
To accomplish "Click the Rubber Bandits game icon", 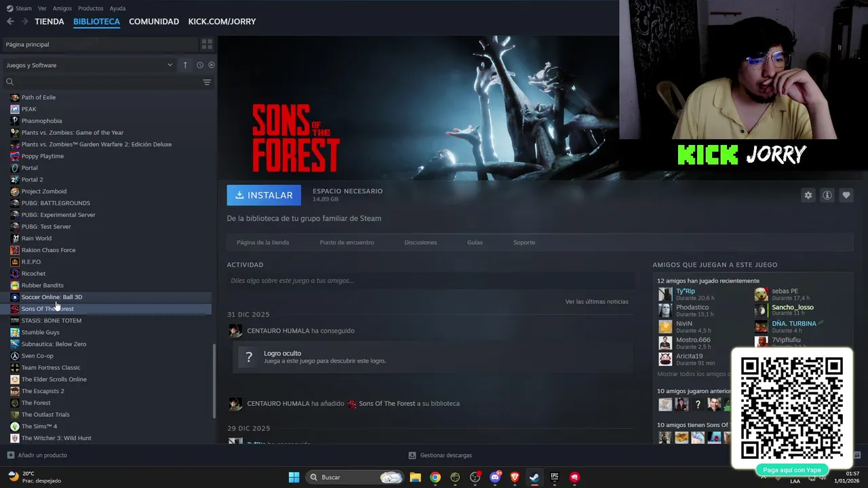I will click(x=15, y=285).
